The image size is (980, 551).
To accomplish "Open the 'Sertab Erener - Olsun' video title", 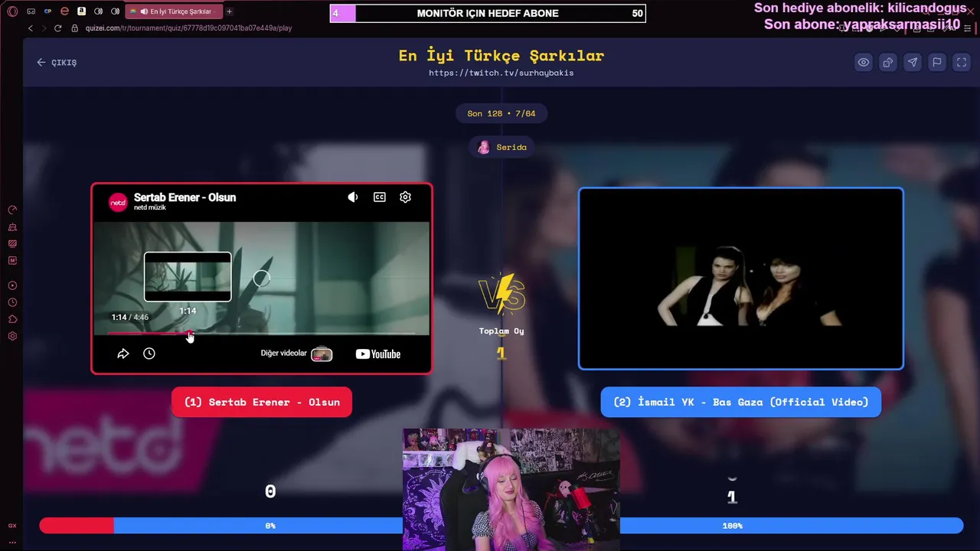I will pos(185,197).
